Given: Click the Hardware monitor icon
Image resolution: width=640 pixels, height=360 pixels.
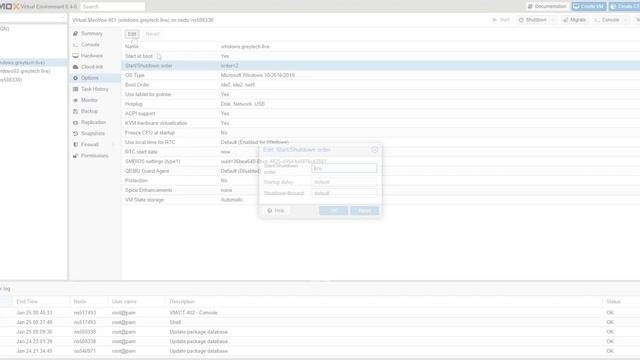Looking at the screenshot, I should (76, 56).
